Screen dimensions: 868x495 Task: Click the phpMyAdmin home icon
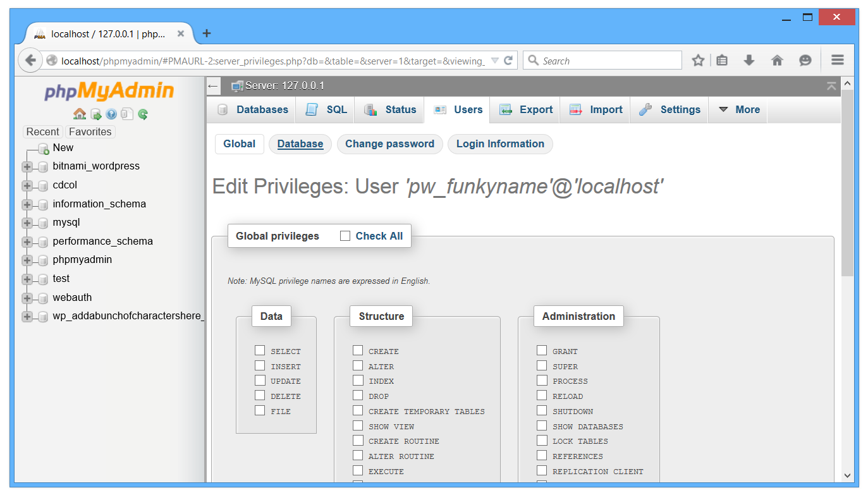click(79, 114)
